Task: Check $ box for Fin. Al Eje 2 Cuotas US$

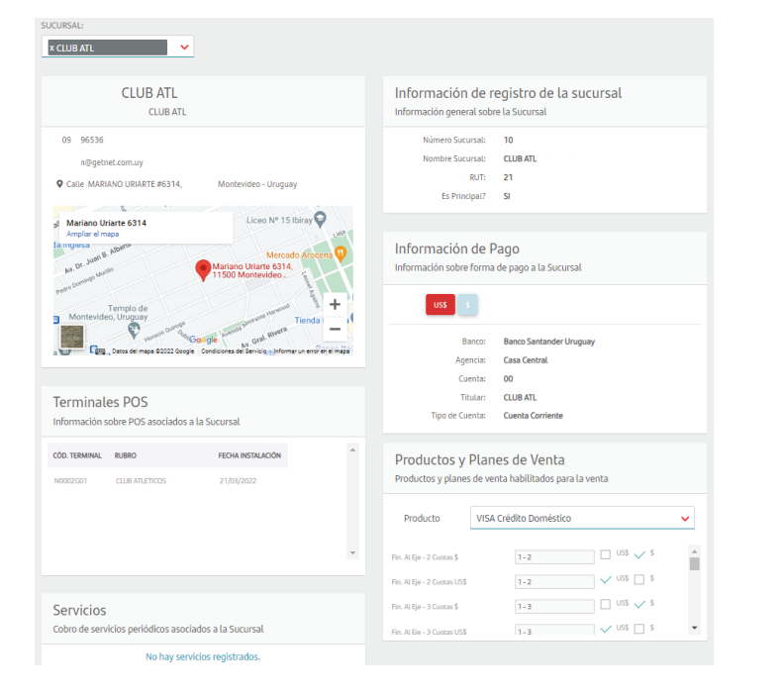Action: tap(639, 580)
